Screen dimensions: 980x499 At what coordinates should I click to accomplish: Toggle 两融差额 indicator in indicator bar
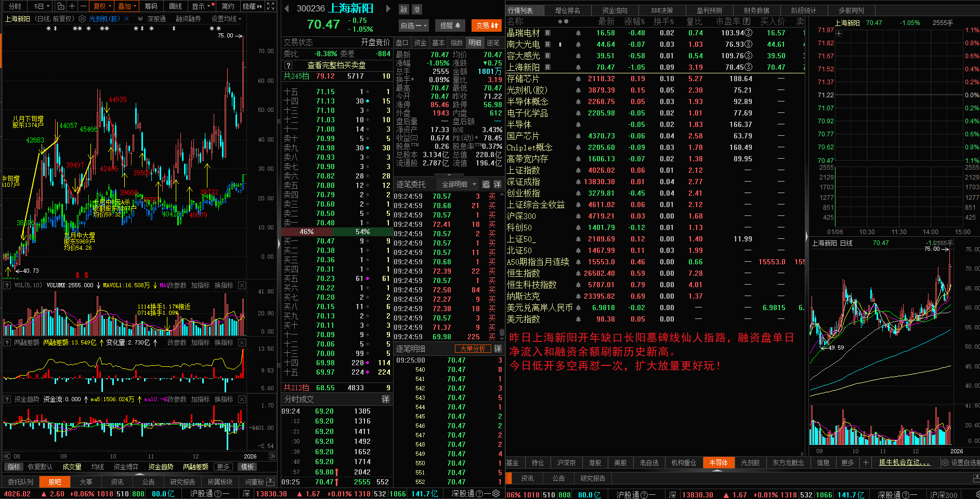point(195,467)
